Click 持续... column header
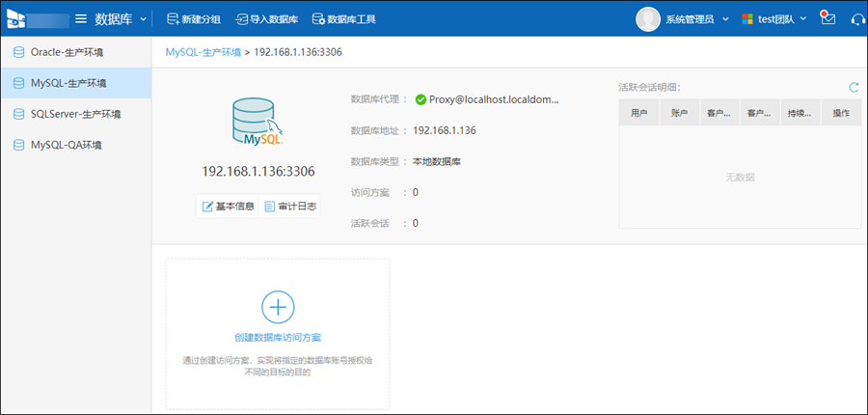This screenshot has height=415, width=868. (800, 113)
